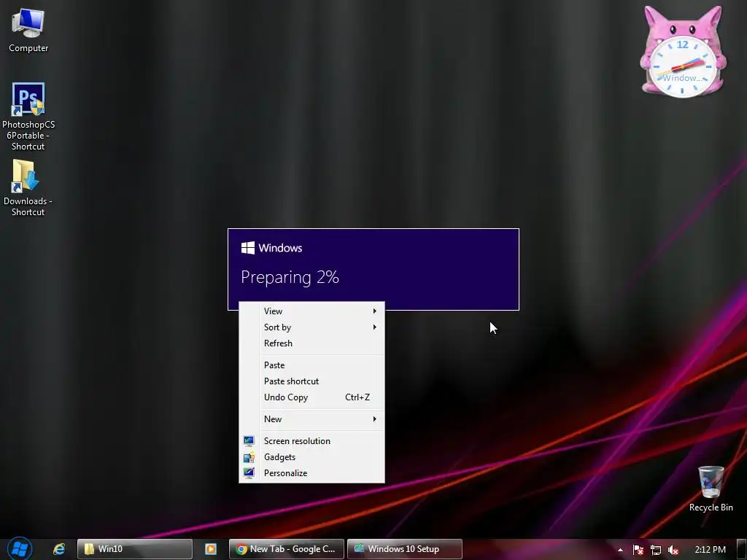747x560 pixels.
Task: Click the Preparing 2% progress text
Action: click(290, 277)
